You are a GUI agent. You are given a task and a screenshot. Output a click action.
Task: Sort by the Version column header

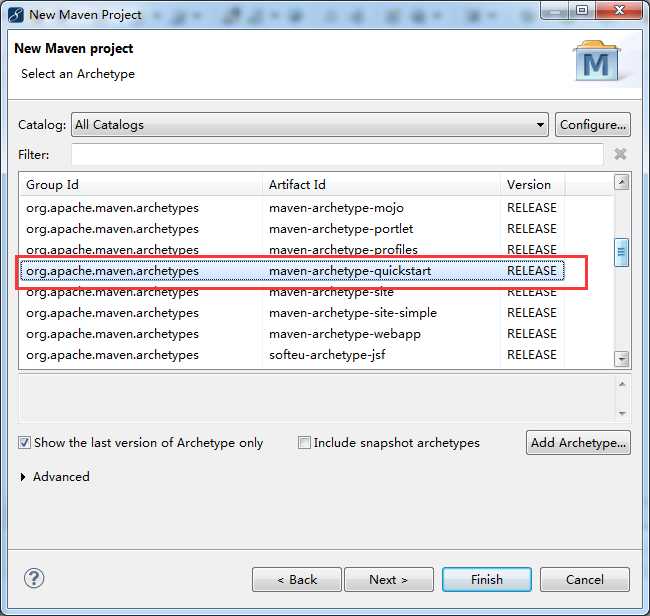532,184
